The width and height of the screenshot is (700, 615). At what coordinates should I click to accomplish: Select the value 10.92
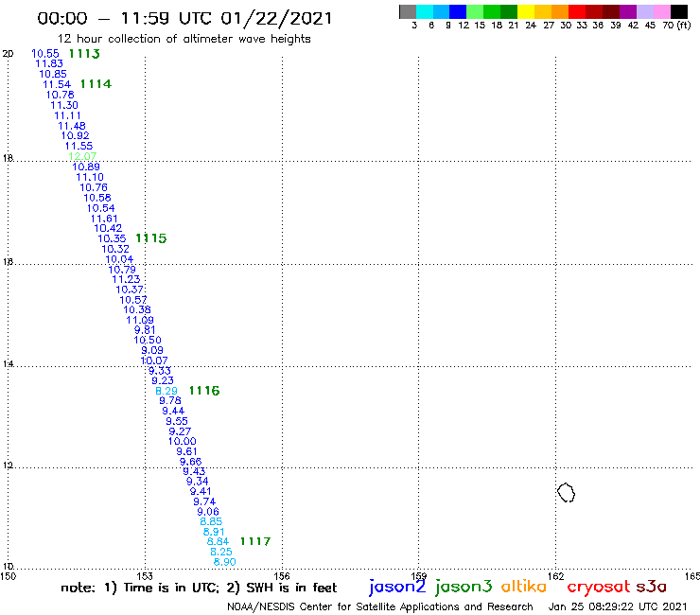76,136
